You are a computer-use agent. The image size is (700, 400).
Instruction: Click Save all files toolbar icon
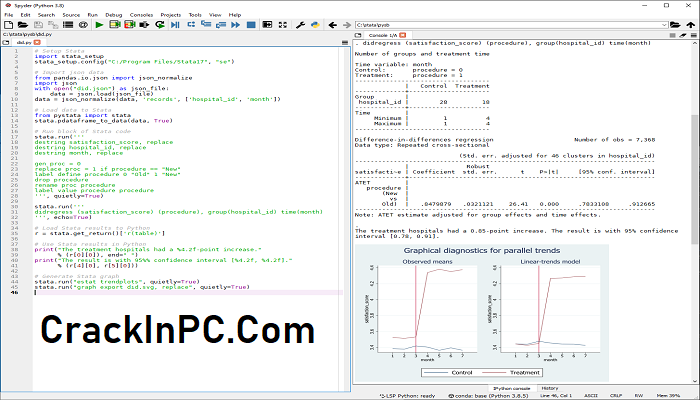pyautogui.click(x=53, y=25)
